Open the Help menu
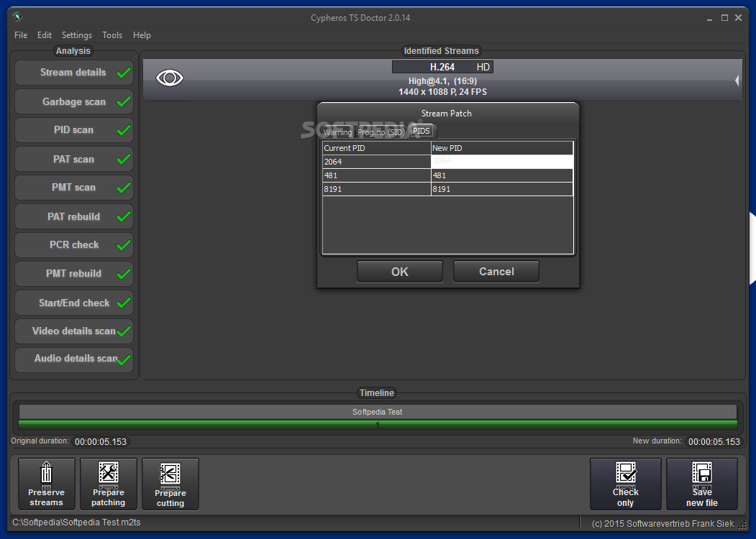756x539 pixels. click(142, 35)
